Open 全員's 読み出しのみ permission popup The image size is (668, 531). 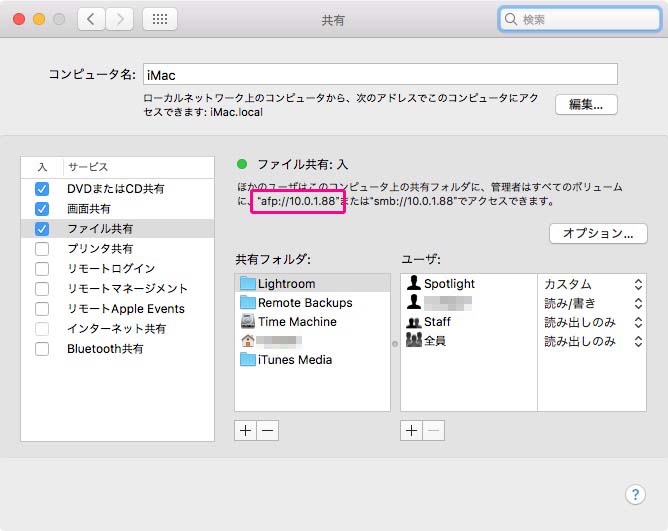coord(593,341)
